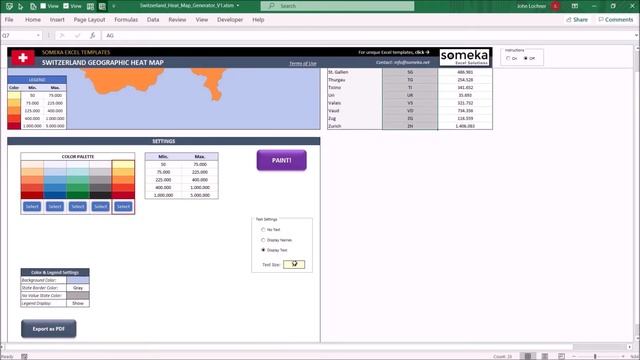Click the Name Box showing Q7
This screenshot has height=360, width=640.
[x=19, y=36]
